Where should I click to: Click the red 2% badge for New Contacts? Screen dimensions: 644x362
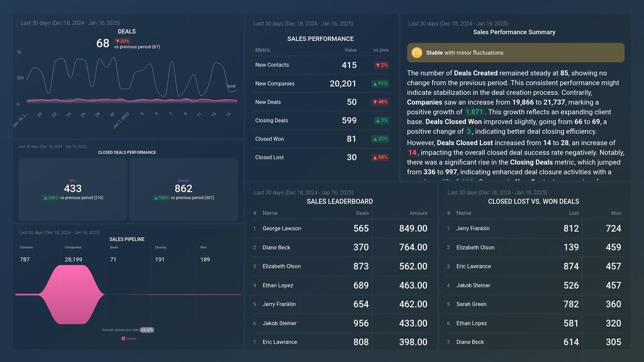[382, 65]
